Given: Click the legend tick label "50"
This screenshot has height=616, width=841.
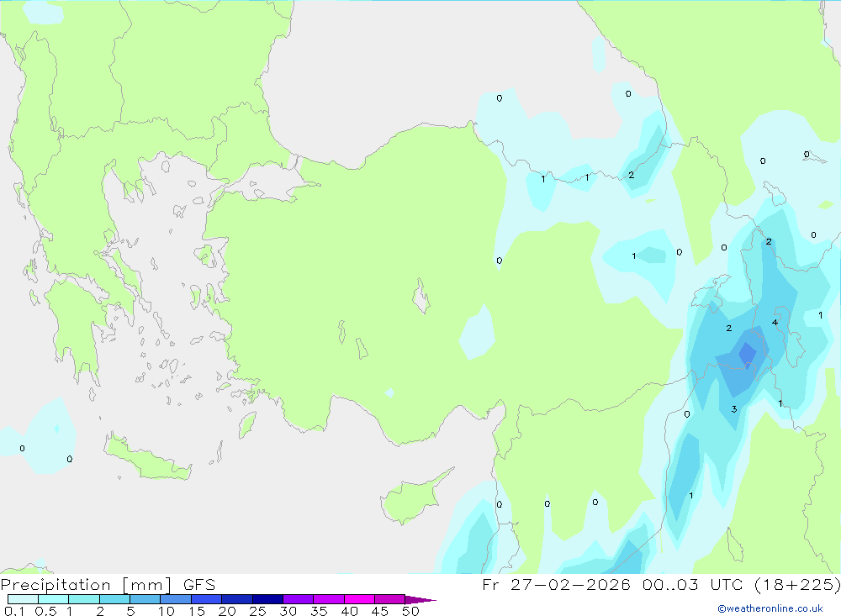Looking at the screenshot, I should [410, 611].
